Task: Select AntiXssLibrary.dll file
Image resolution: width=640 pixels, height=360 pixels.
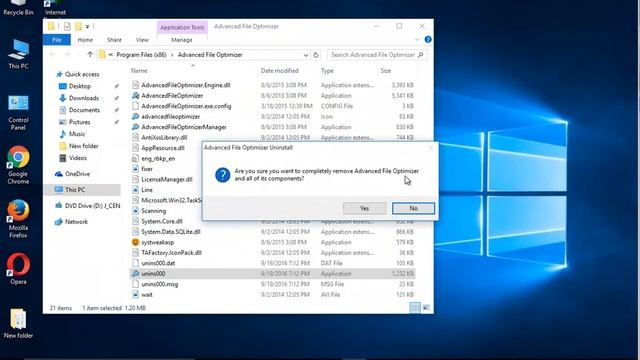Action: [164, 138]
